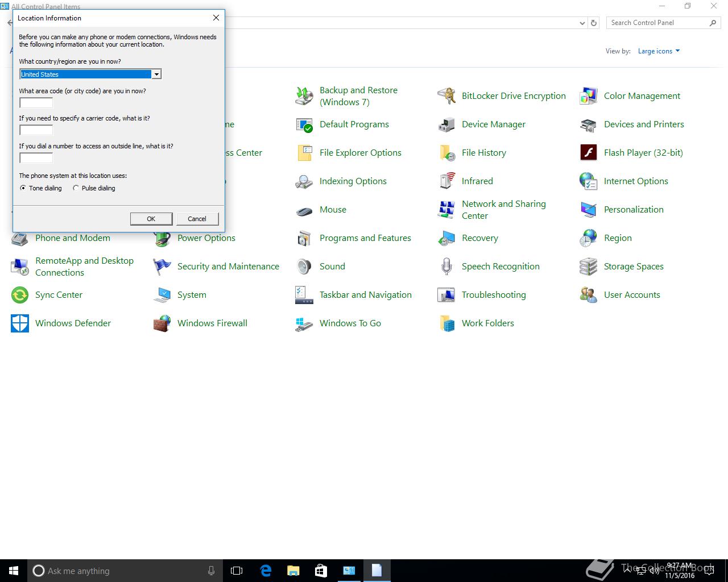Screen dimensions: 728x582
Task: Open Microsoft Edge from the taskbar
Action: click(x=266, y=571)
